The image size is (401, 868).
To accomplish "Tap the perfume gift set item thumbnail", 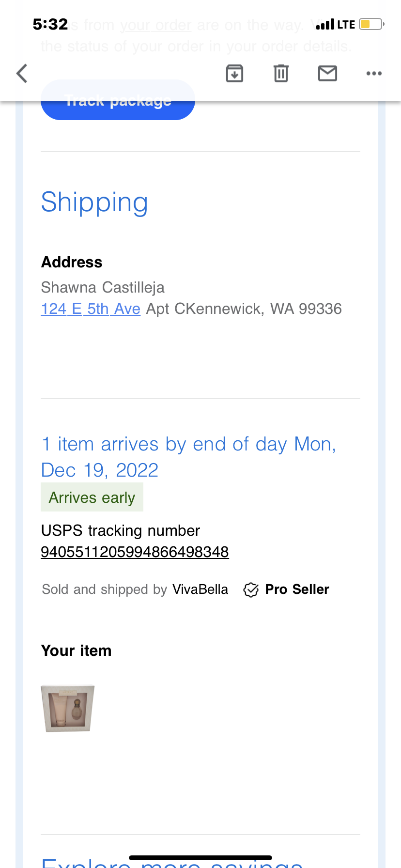I will coord(67,708).
